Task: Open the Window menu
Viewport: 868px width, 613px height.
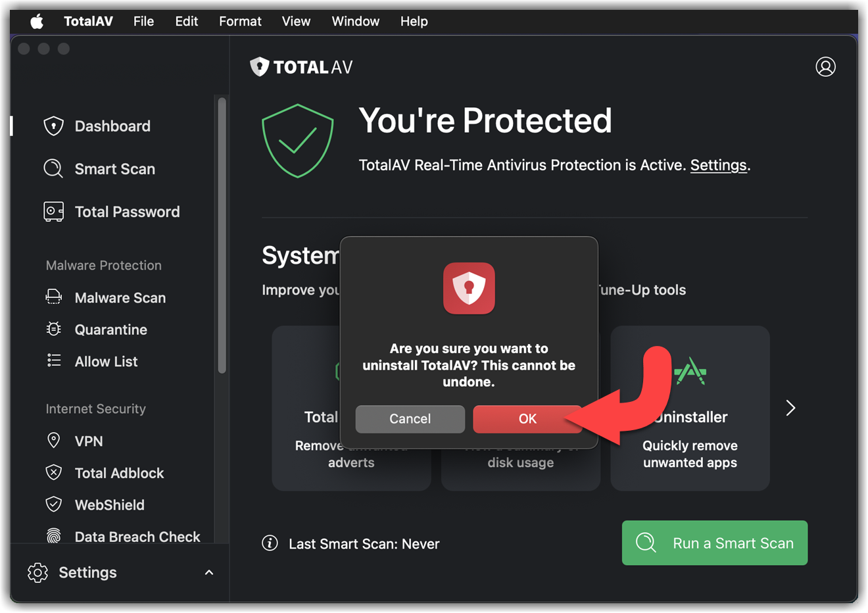Action: point(355,21)
